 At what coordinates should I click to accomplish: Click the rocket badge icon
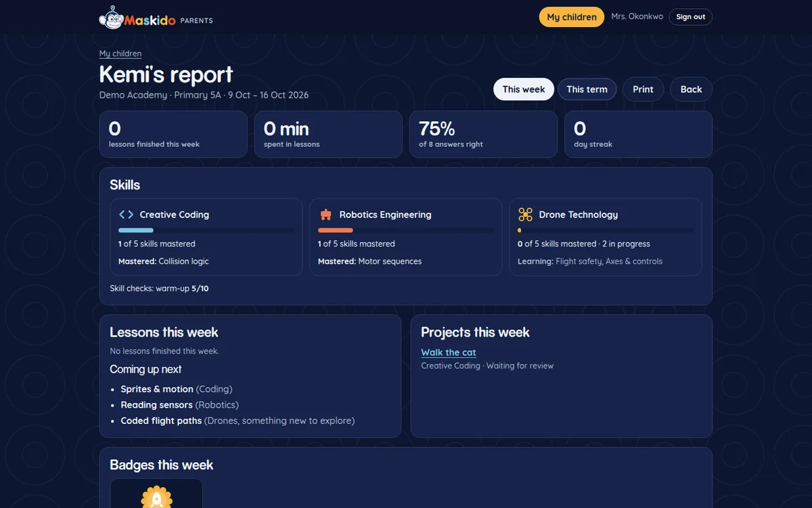coord(156,496)
